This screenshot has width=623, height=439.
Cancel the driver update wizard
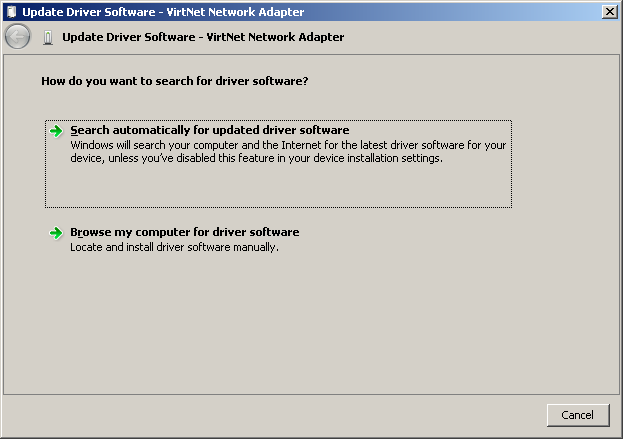[578, 415]
